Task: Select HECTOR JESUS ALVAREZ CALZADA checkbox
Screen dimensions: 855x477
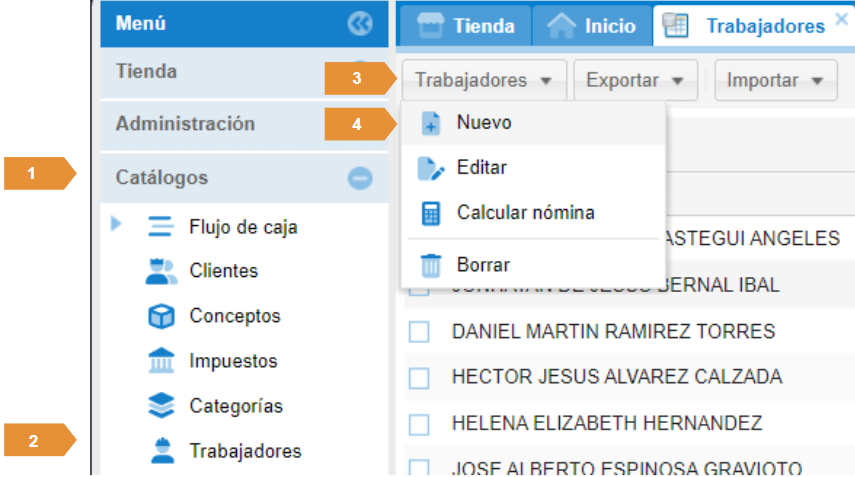Action: (x=419, y=378)
